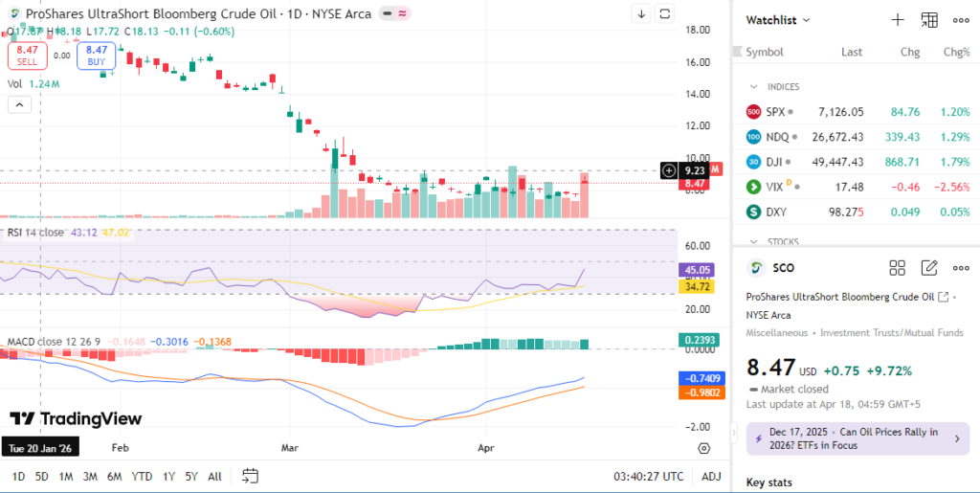980x493 pixels.
Task: Open the Watchlist dropdown menu
Action: pos(778,20)
